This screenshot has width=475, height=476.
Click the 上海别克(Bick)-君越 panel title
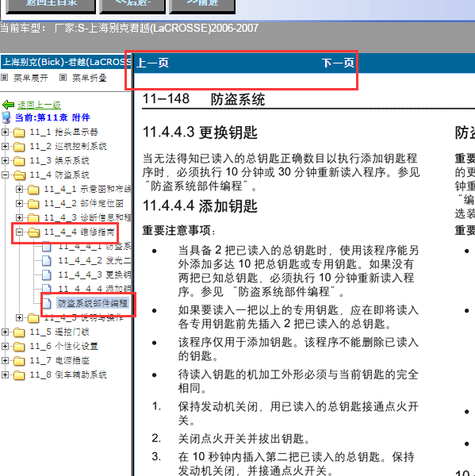coord(67,62)
